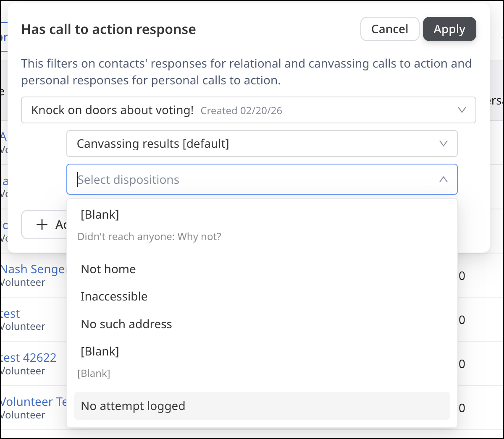Pick the "No such address" option
The height and width of the screenshot is (439, 504).
pos(126,324)
